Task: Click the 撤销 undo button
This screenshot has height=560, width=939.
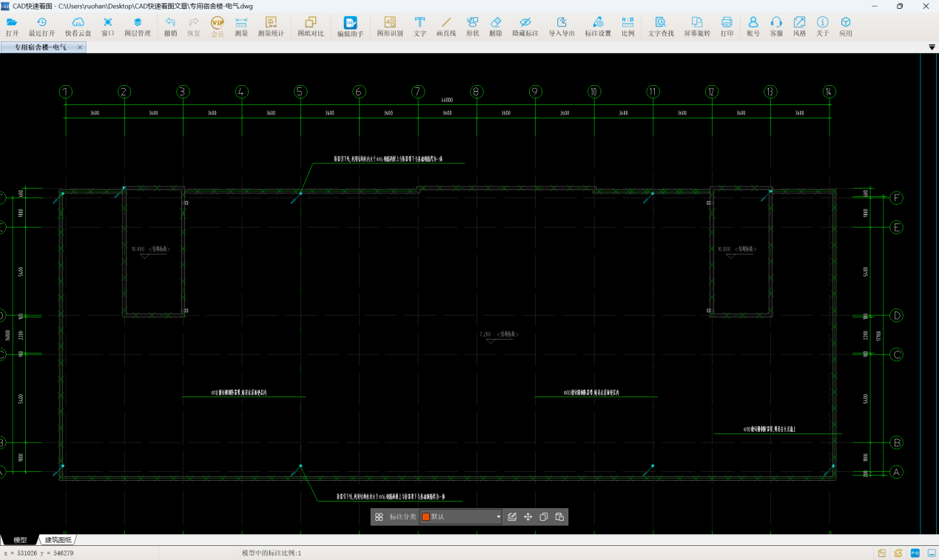Action: tap(170, 27)
